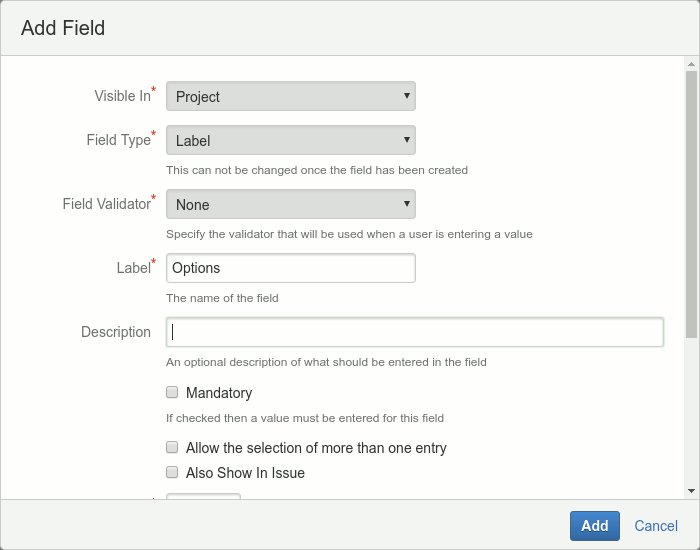This screenshot has width=700, height=550.
Task: Open the Field Validator dropdown
Action: (x=290, y=204)
